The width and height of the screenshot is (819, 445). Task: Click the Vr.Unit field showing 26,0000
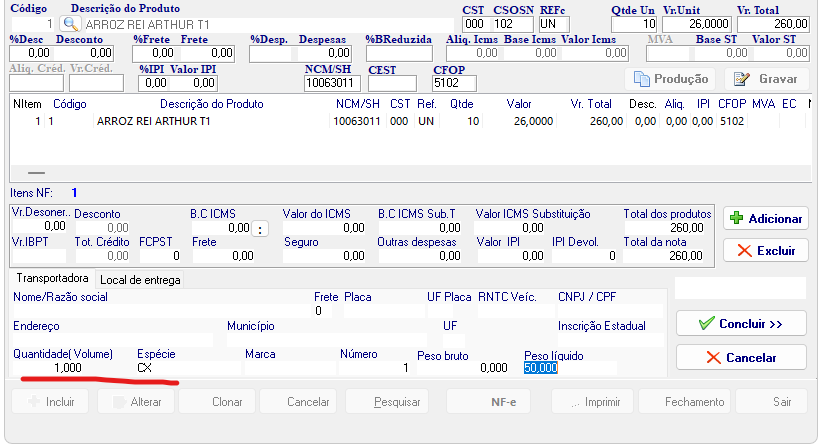[697, 24]
